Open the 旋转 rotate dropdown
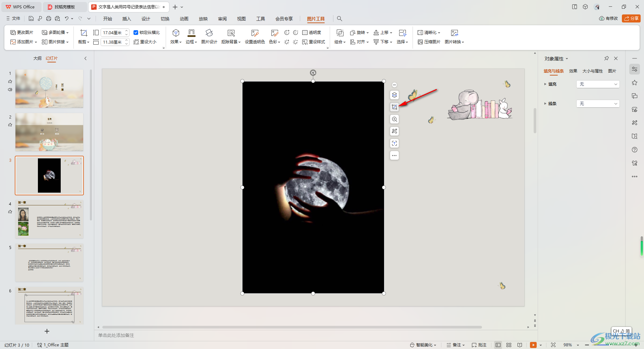Screen dimensions: 644x349 (x=359, y=33)
